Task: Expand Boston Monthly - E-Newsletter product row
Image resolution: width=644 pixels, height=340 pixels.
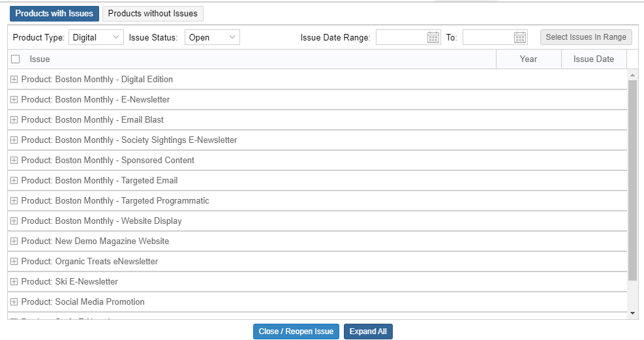Action: click(x=14, y=99)
